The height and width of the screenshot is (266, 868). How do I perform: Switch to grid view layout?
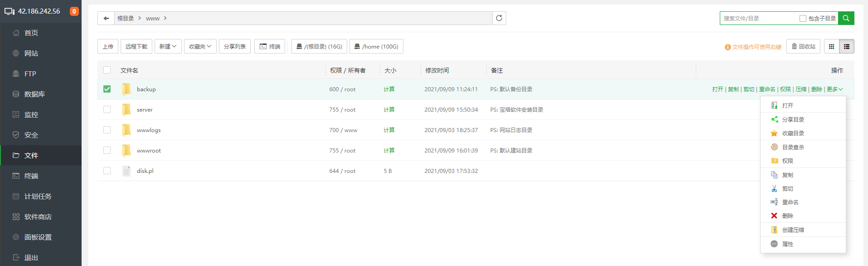(831, 46)
